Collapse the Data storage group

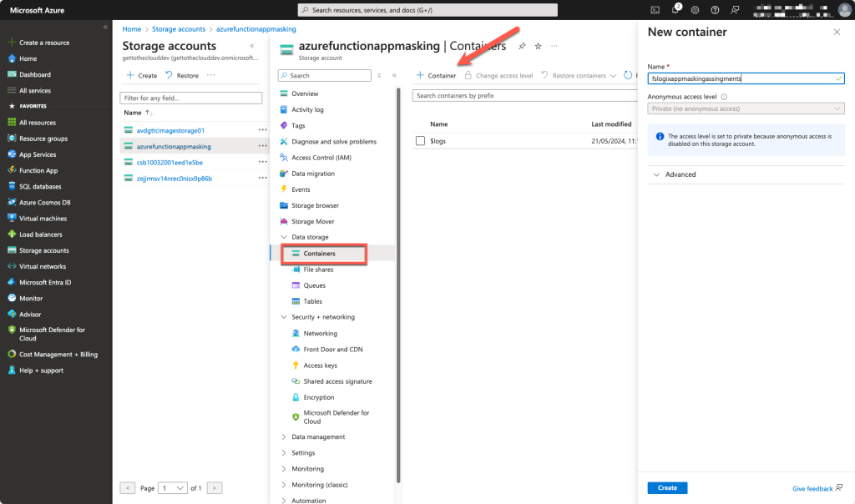point(284,237)
